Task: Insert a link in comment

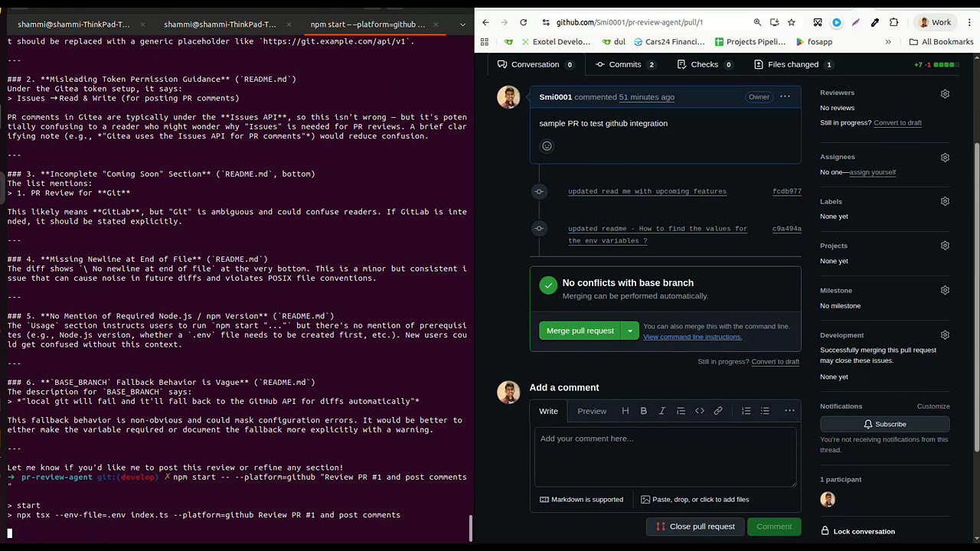Action: (x=718, y=411)
